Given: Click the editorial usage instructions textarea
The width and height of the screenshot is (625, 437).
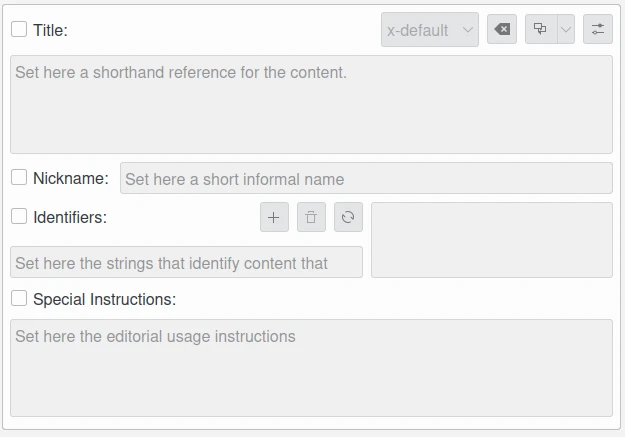Looking at the screenshot, I should coord(311,368).
